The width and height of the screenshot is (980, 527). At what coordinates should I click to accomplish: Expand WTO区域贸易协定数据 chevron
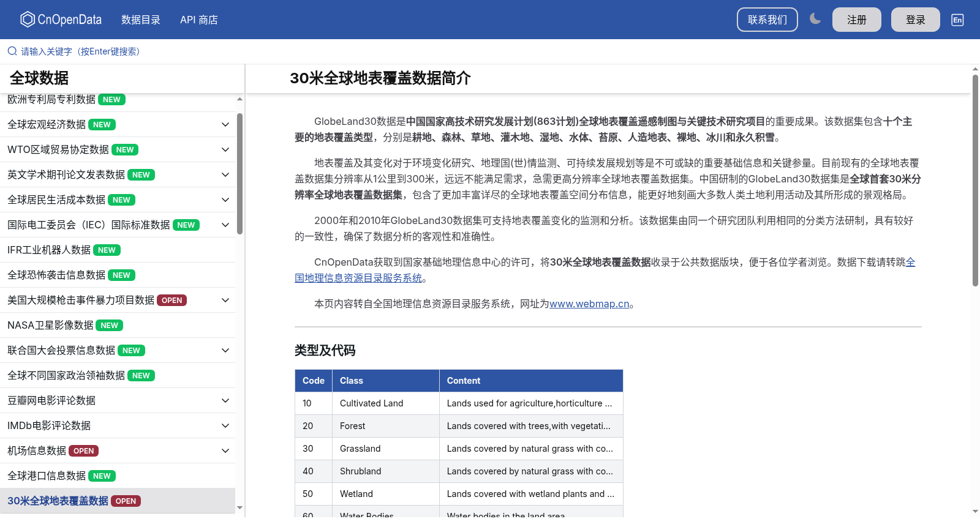pyautogui.click(x=225, y=149)
